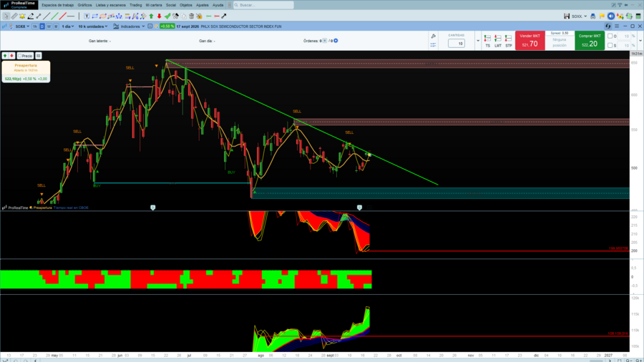644x362 pixels.
Task: Open the 10 k unidades dropdown
Action: tap(93, 26)
